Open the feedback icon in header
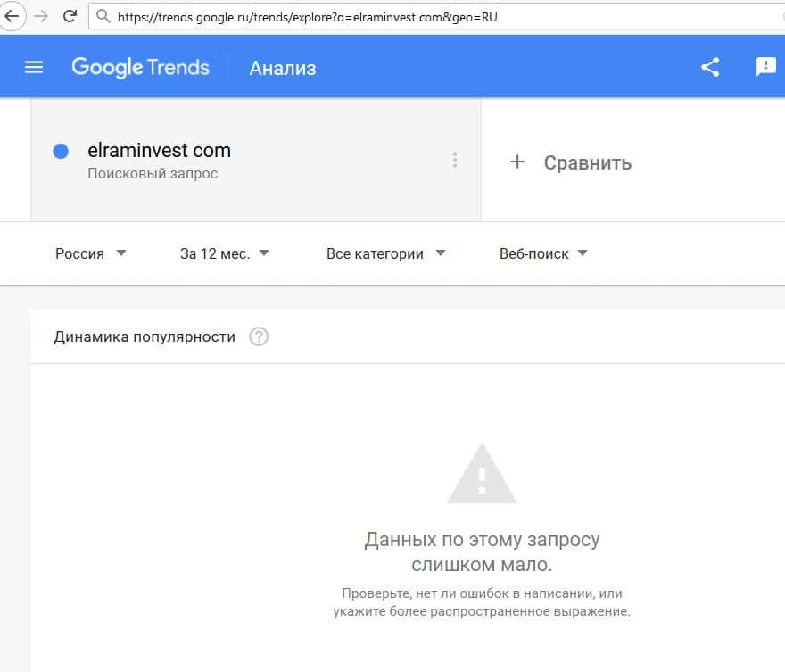Screen dimensions: 785x672 [765, 67]
